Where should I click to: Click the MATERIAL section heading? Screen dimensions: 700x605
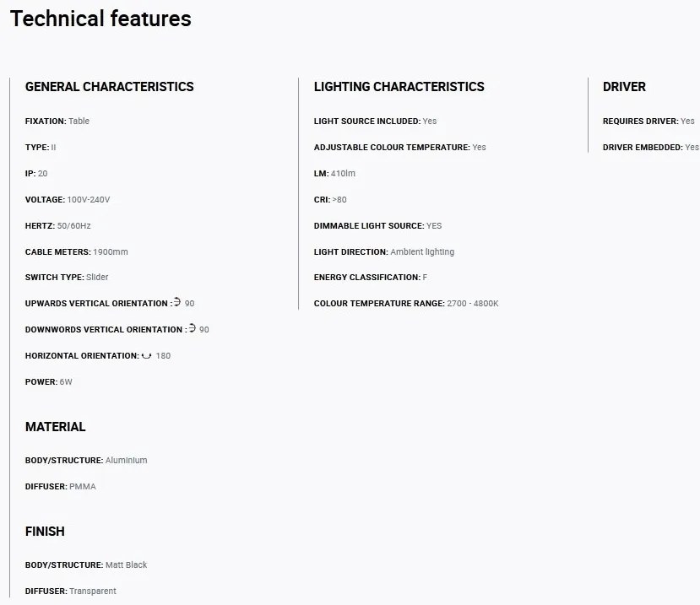pyautogui.click(x=56, y=426)
